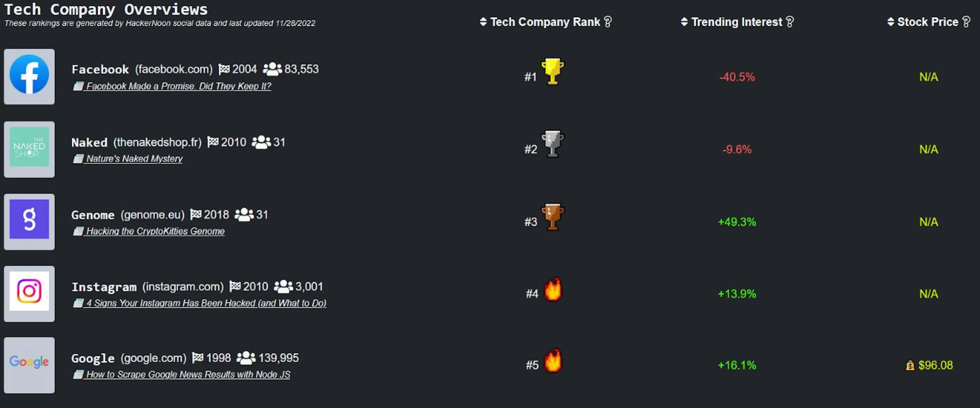Click the flame icon beside #4

click(x=553, y=289)
